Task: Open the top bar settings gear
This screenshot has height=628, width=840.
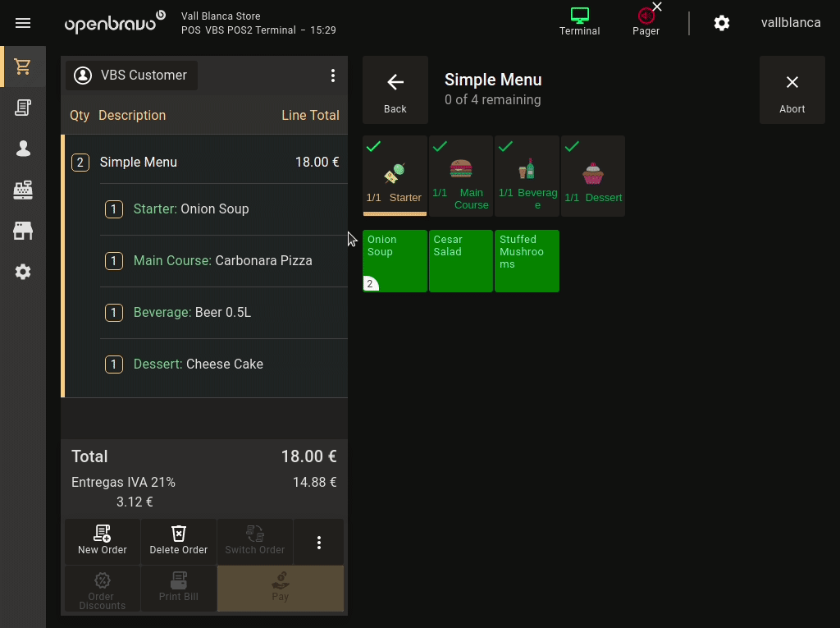Action: pyautogui.click(x=722, y=23)
